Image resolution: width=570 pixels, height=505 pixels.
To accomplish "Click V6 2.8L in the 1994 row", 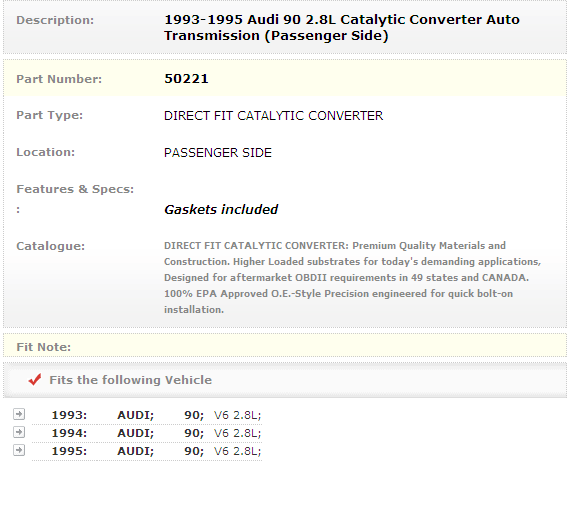I will [237, 433].
